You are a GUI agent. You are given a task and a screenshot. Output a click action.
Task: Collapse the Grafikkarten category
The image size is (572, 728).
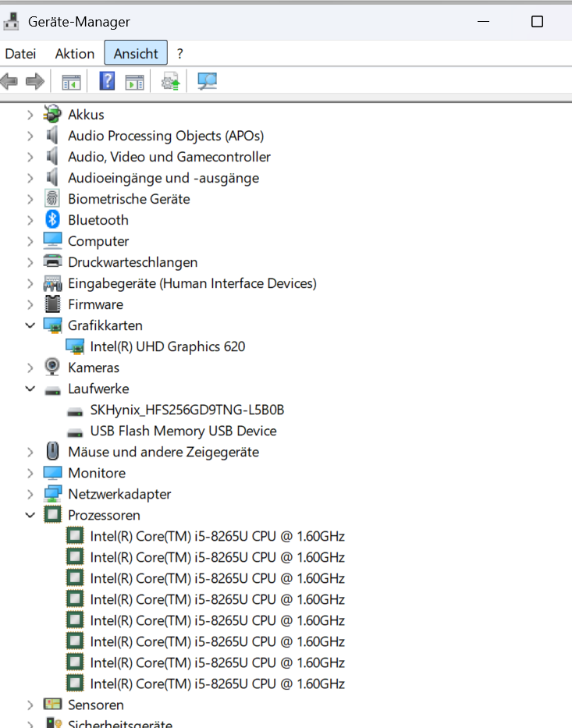(30, 325)
